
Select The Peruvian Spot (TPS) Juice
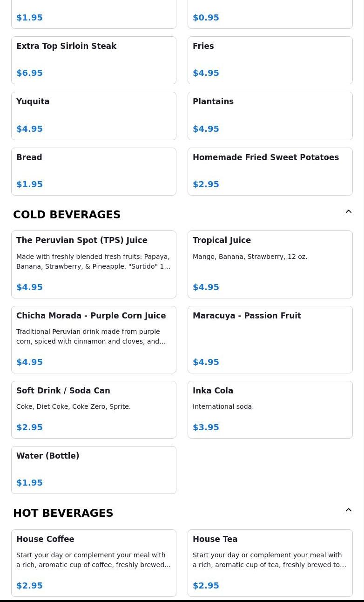(x=94, y=264)
